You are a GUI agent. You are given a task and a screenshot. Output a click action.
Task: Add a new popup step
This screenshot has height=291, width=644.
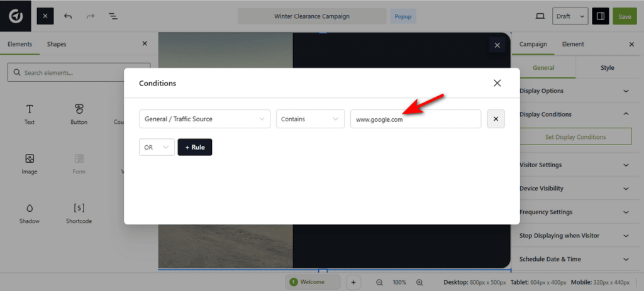pos(353,282)
